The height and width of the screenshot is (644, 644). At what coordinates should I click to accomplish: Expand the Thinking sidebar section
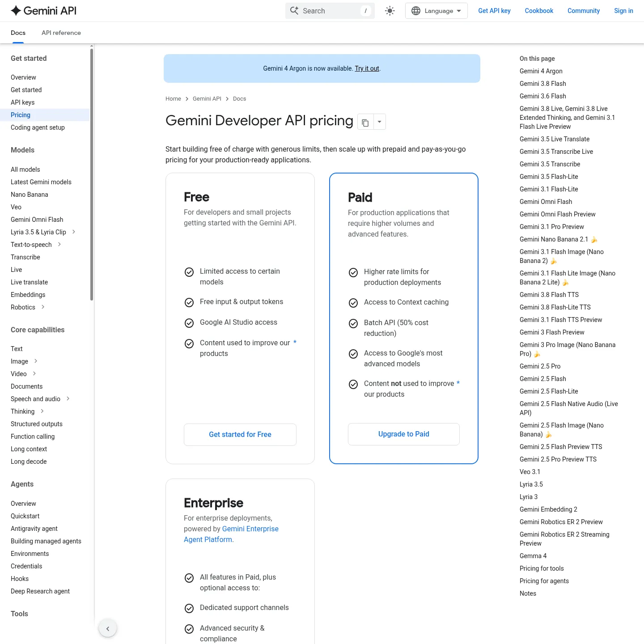click(42, 411)
